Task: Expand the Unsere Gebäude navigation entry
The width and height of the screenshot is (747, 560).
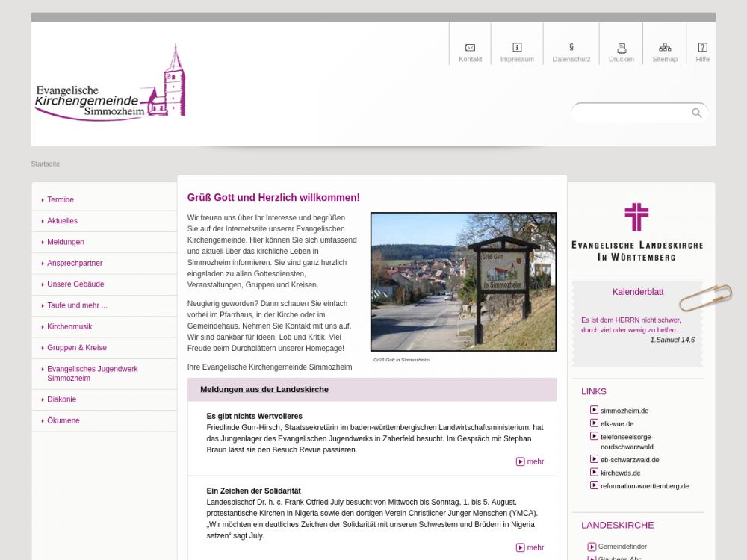Action: click(x=75, y=284)
